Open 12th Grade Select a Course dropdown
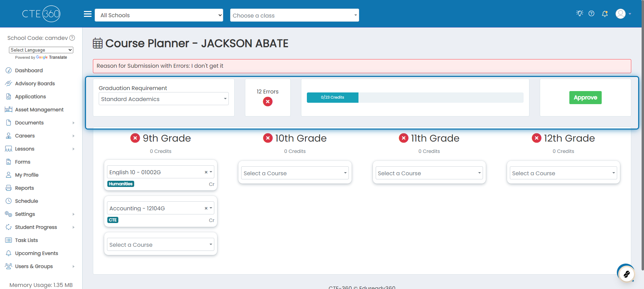The height and width of the screenshot is (289, 644). [x=563, y=173]
